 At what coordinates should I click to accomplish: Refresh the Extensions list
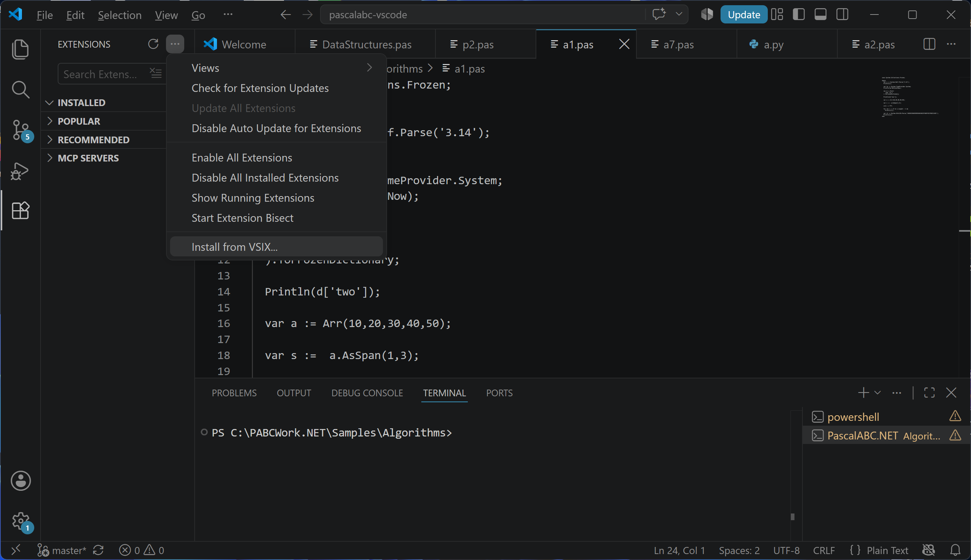pos(153,44)
